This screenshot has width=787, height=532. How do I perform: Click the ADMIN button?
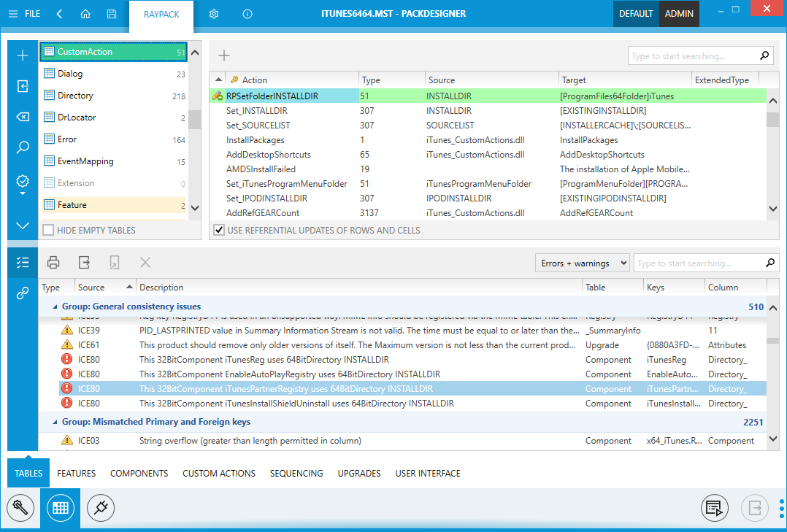point(679,14)
